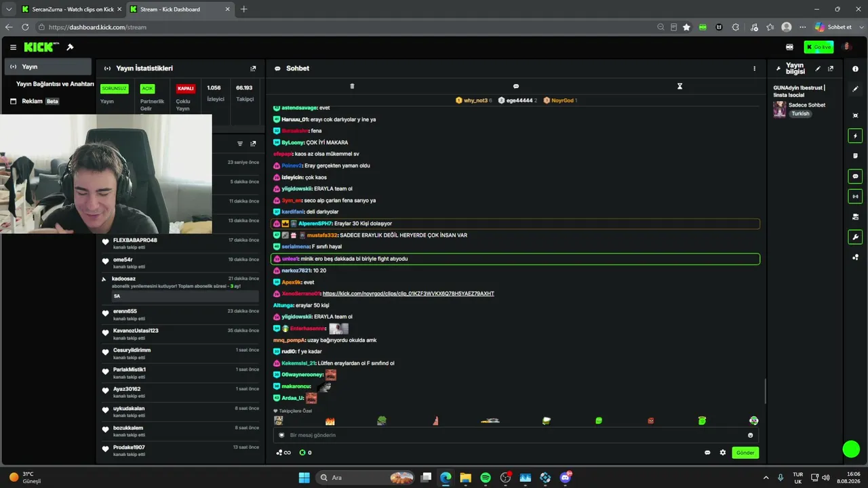Click the pencil icon in right toolbar
Viewport: 868px width, 488px height.
tap(855, 89)
